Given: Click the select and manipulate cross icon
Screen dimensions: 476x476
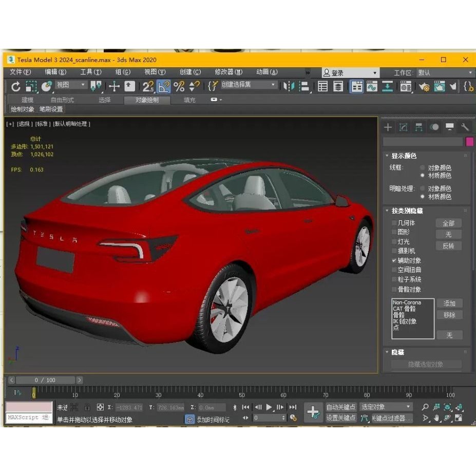Looking at the screenshot, I should pyautogui.click(x=114, y=86).
